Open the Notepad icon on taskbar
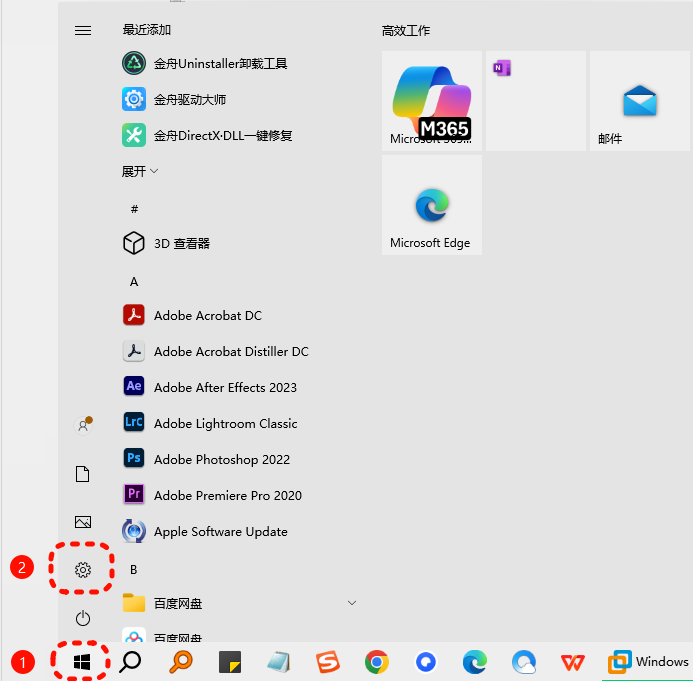The image size is (693, 681). point(279,662)
